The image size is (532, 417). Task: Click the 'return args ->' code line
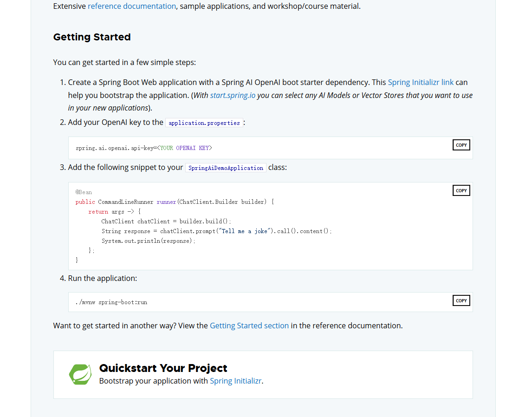point(114,212)
